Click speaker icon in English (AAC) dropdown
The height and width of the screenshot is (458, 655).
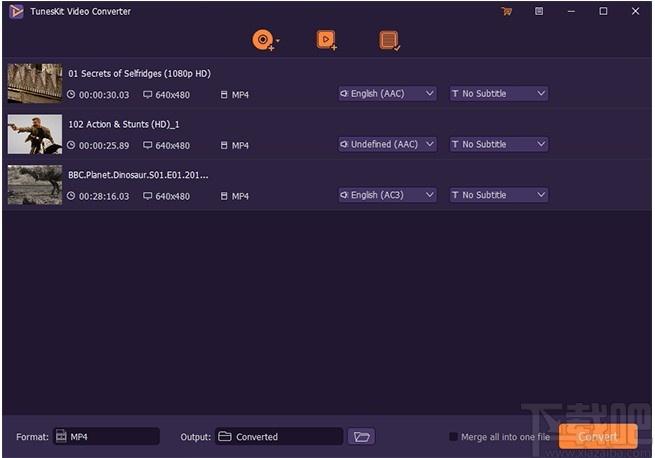click(344, 94)
